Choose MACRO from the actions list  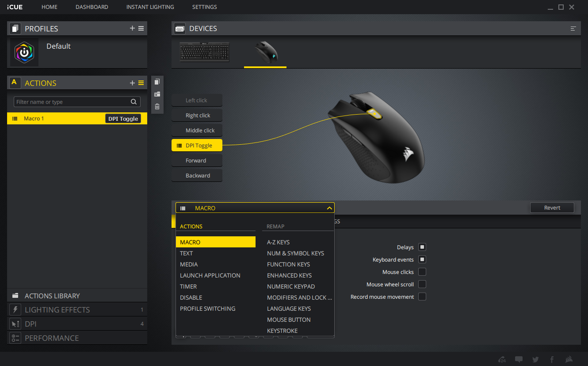216,242
